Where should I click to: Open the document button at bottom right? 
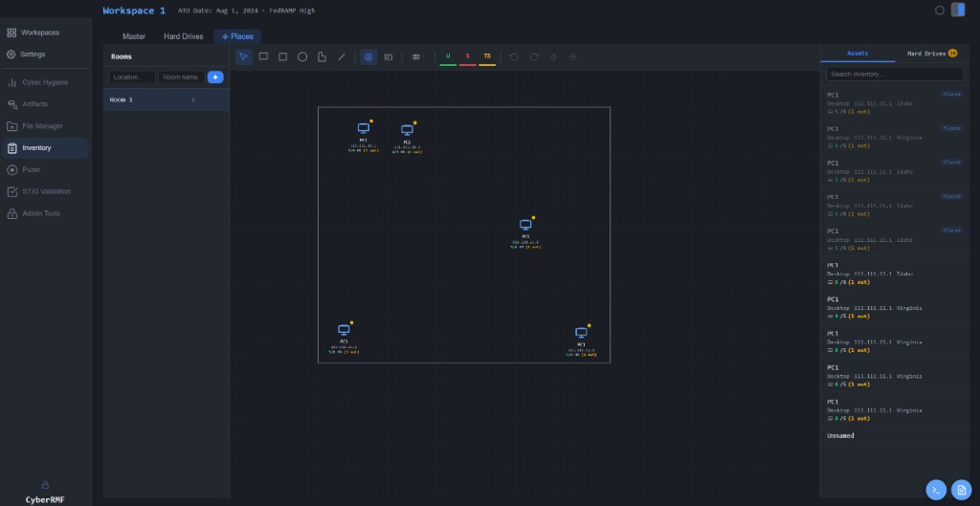961,489
